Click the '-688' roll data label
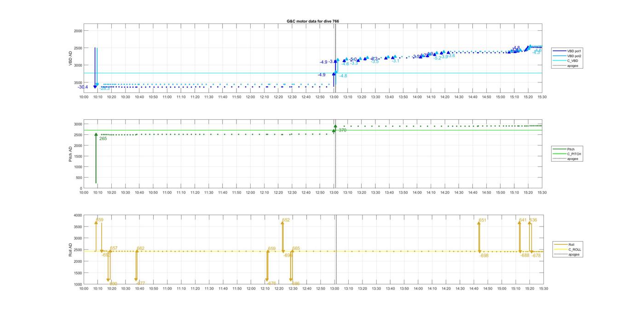Image resolution: width=644 pixels, height=319 pixels. click(525, 255)
